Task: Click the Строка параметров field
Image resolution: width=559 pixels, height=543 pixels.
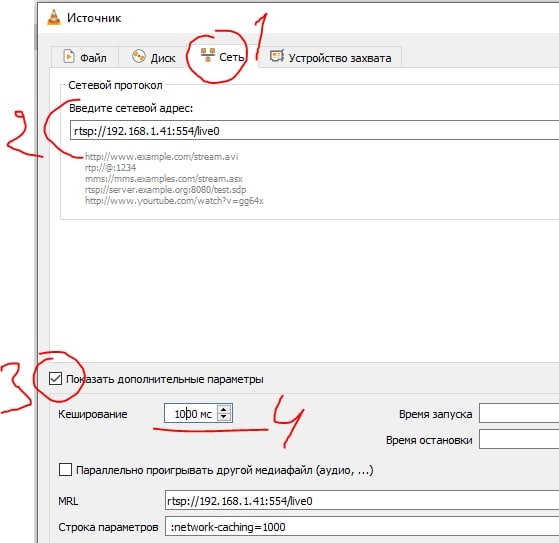Action: [362, 527]
